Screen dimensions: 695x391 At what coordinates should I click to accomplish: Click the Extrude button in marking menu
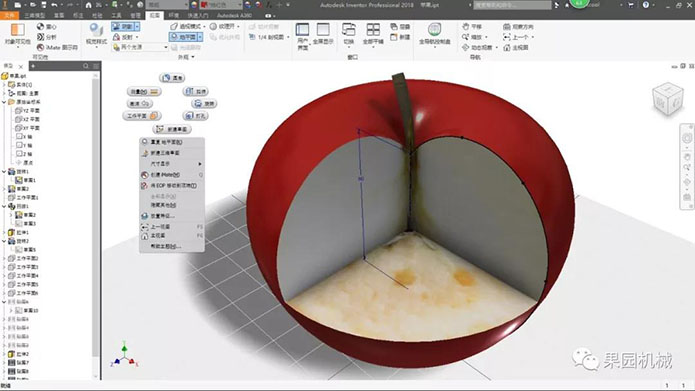(x=195, y=91)
